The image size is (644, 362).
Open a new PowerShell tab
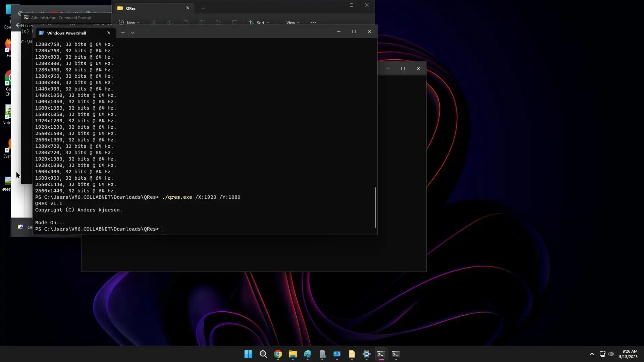(x=123, y=33)
